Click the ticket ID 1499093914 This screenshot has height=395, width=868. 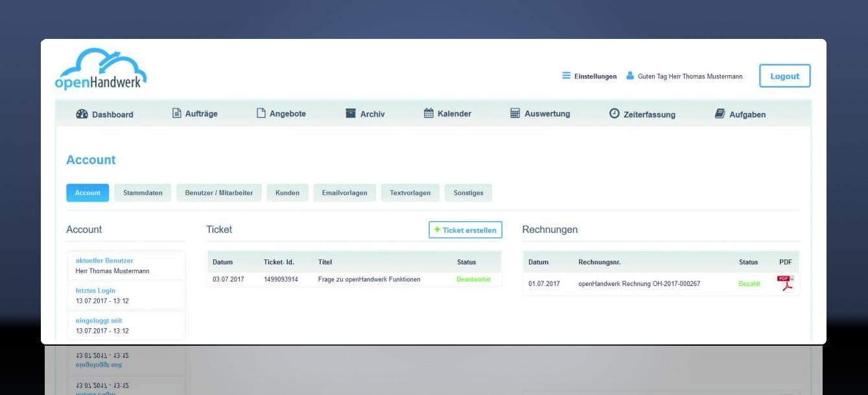pos(281,280)
